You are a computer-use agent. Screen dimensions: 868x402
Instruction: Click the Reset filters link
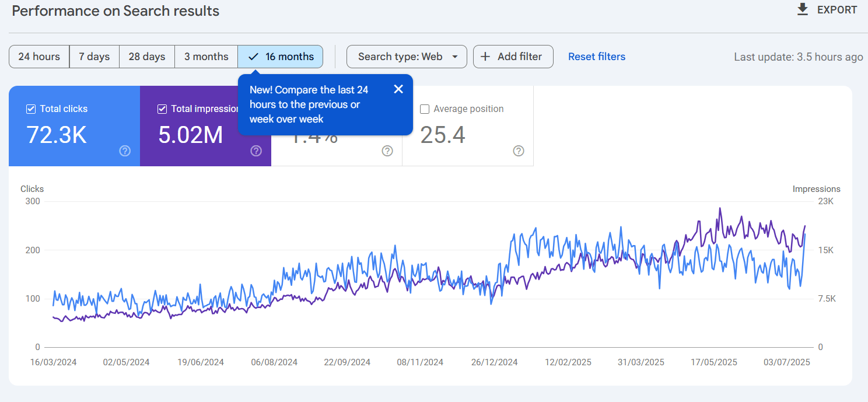(x=597, y=57)
